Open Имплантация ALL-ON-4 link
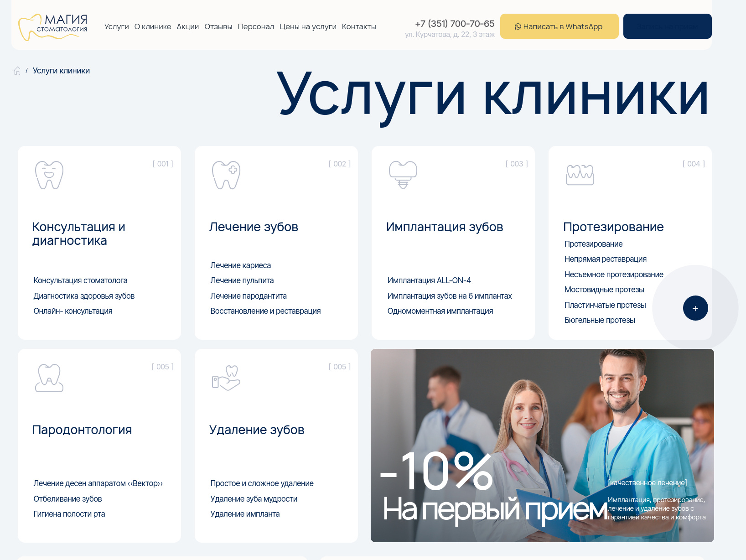 click(429, 280)
